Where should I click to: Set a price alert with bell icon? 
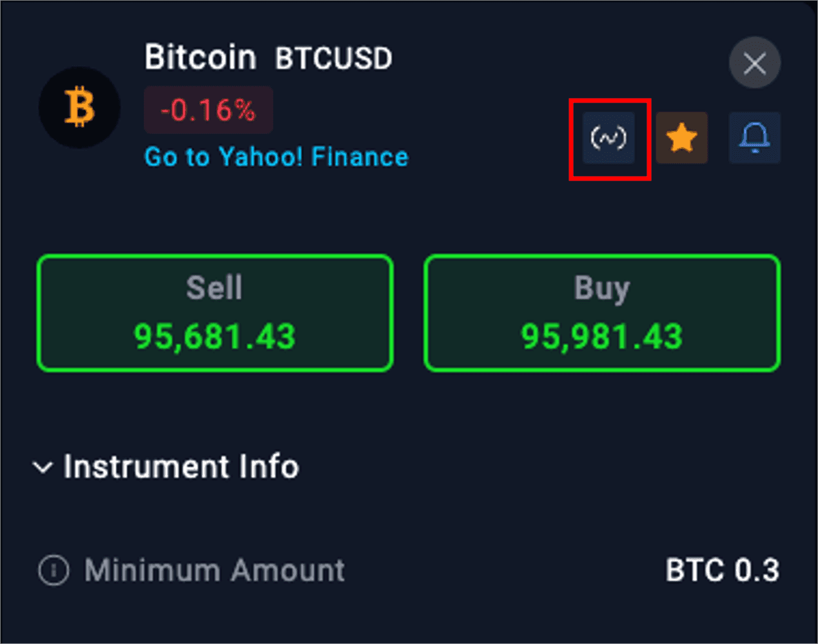point(754,138)
